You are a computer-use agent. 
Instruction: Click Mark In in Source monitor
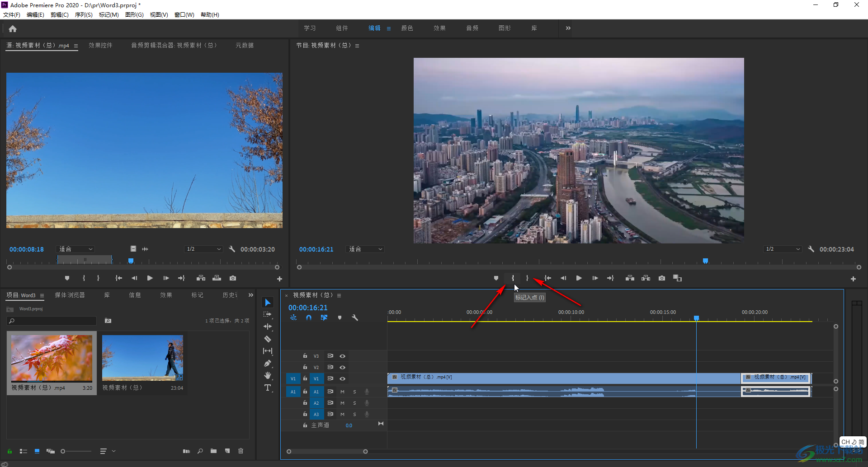[x=84, y=278]
